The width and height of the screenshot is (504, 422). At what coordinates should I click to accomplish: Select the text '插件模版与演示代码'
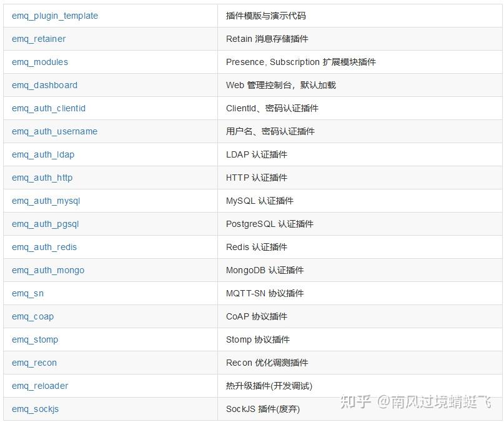pos(266,16)
